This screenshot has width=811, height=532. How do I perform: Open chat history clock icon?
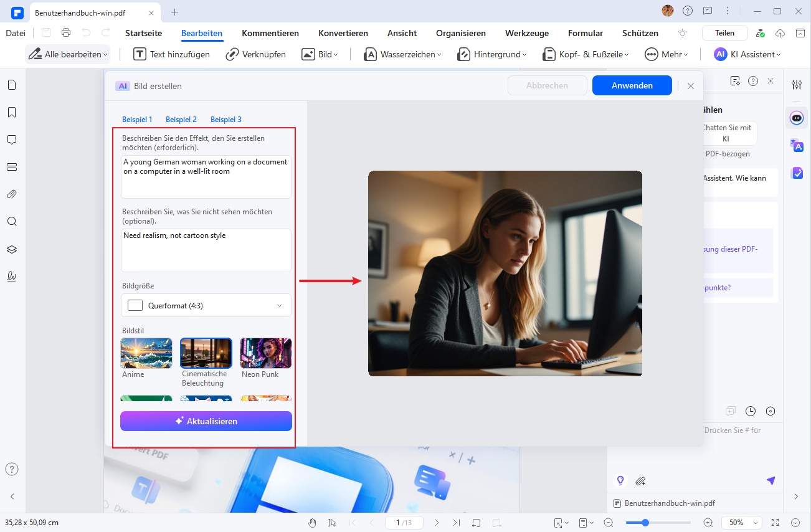pyautogui.click(x=751, y=411)
